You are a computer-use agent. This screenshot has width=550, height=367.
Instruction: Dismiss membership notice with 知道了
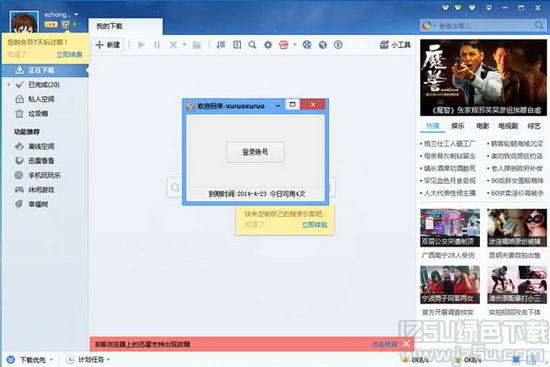click(17, 55)
